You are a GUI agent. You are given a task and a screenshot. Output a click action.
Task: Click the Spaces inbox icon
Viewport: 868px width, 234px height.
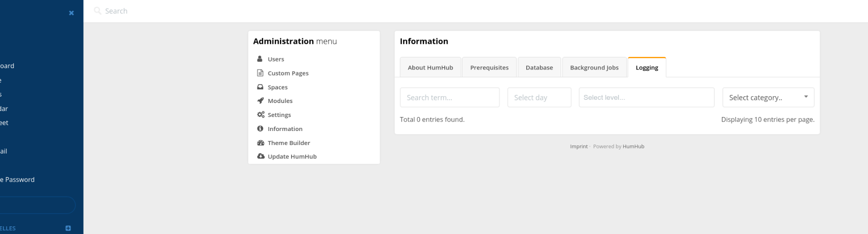coord(260,87)
